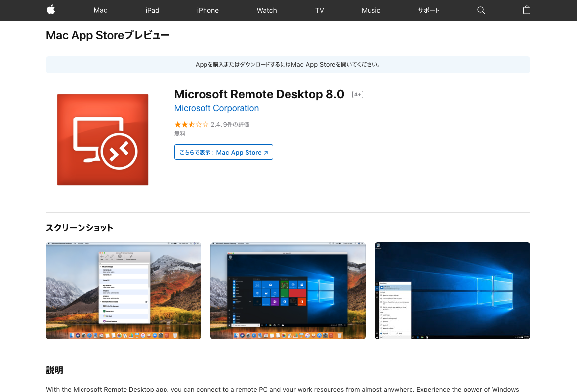
Task: Open the iPhone menu item
Action: [x=207, y=10]
